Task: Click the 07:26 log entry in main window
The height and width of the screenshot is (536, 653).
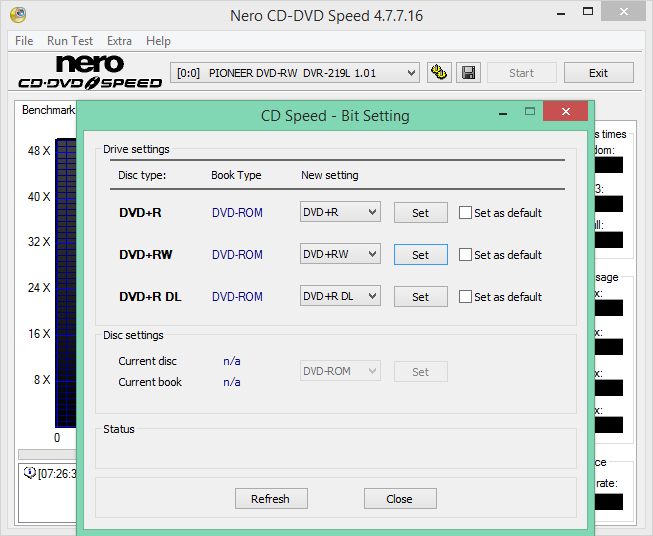Action: click(57, 474)
